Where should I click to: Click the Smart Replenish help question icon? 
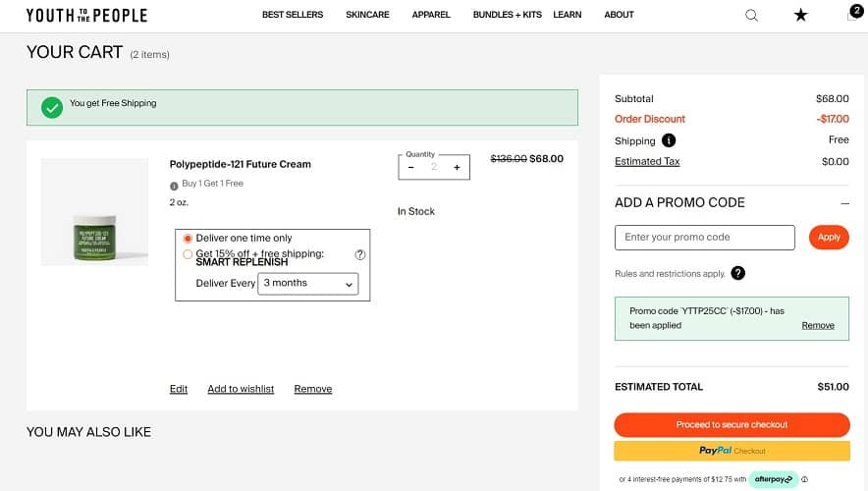[360, 254]
